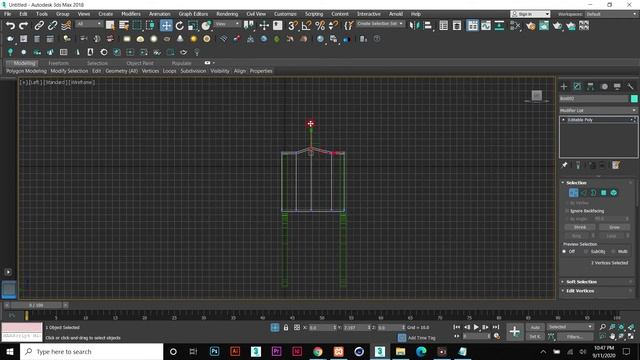Collapse the Selection rollout
Image resolution: width=640 pixels, height=360 pixels.
[576, 182]
